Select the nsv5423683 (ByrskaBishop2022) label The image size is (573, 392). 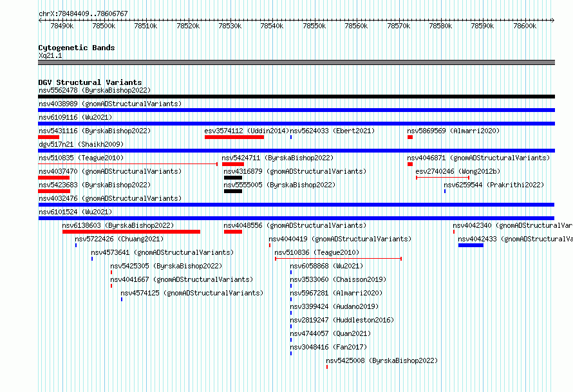tap(95, 185)
